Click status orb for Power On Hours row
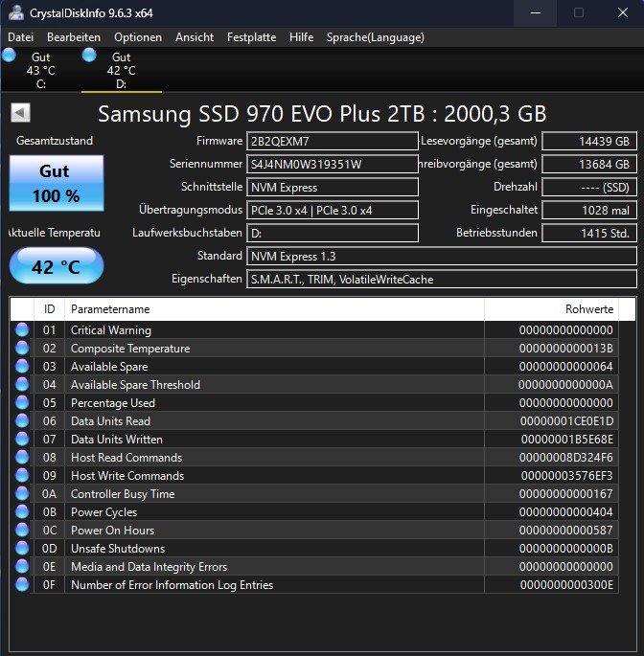The width and height of the screenshot is (644, 656). point(22,531)
